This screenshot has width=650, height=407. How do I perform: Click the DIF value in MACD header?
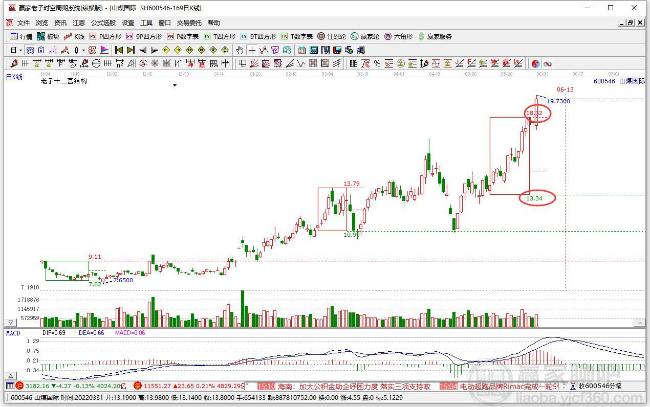point(54,333)
